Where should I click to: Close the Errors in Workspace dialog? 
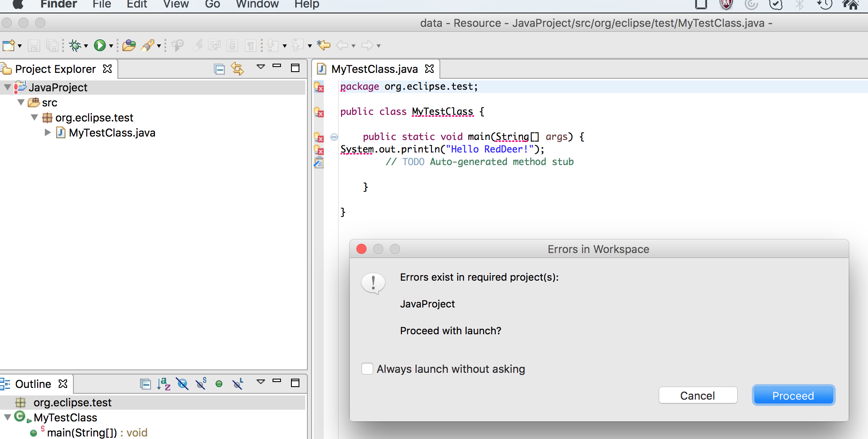(361, 249)
